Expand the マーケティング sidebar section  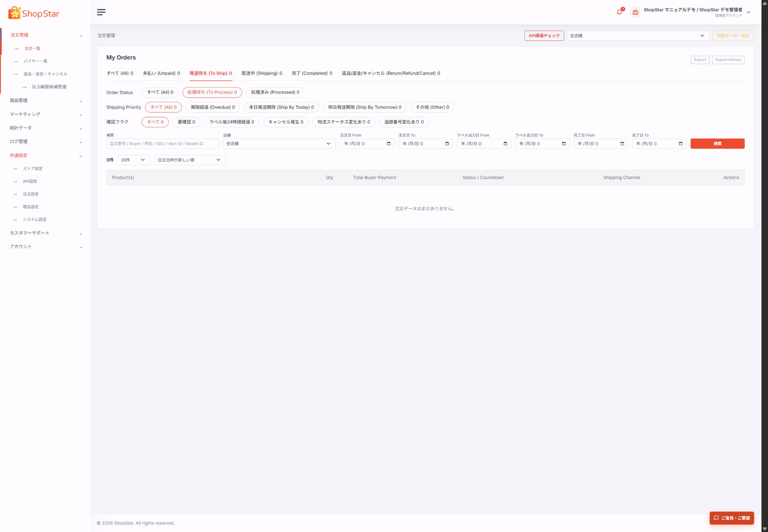click(46, 114)
